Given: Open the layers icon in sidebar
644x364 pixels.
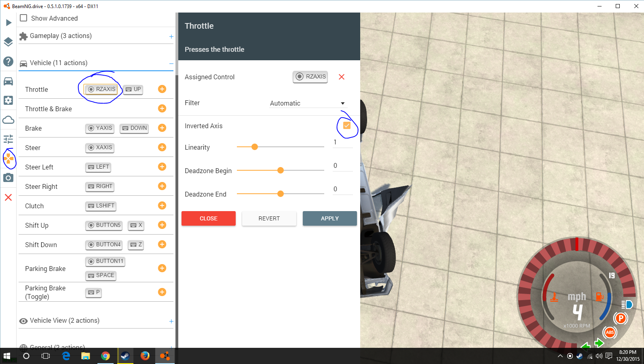Looking at the screenshot, I should tap(8, 42).
